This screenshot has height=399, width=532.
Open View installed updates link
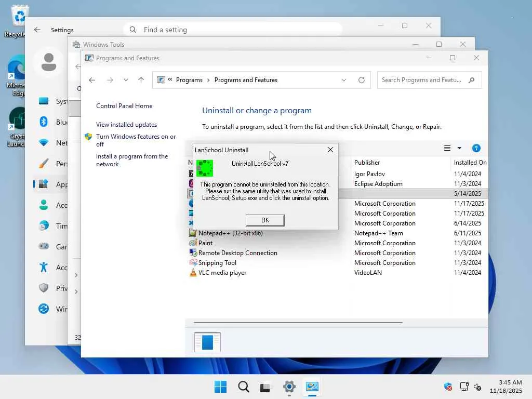click(126, 125)
